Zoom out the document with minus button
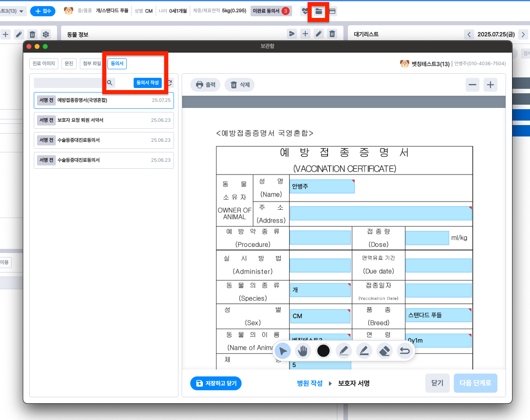The image size is (530, 420). pos(473,85)
